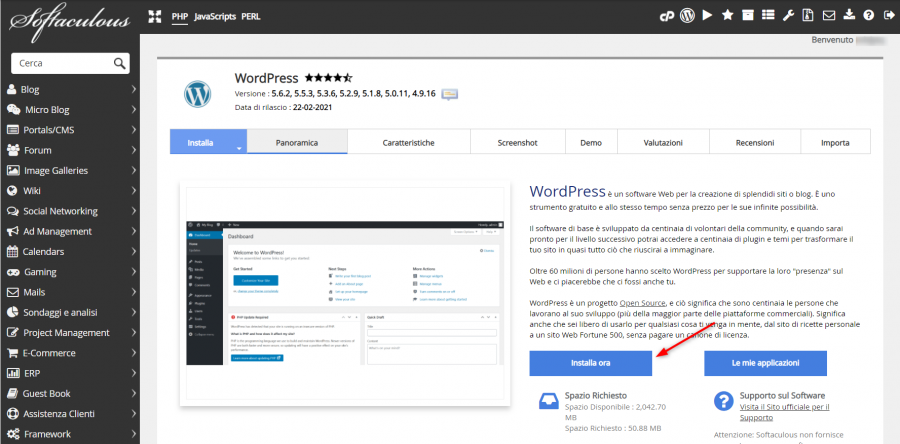
Task: Expand the Forum category chevron
Action: tap(133, 150)
